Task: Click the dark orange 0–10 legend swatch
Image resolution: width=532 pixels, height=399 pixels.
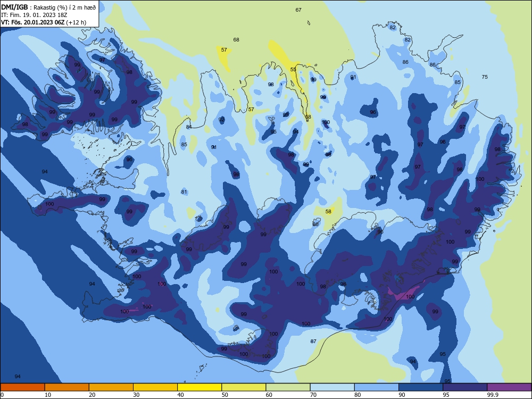Action: 22,387
